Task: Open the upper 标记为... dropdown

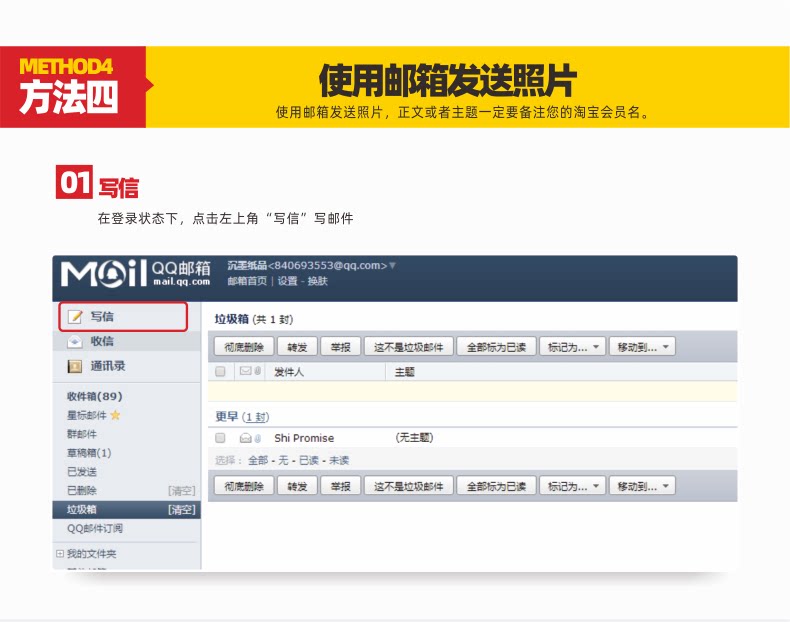Action: pyautogui.click(x=572, y=347)
